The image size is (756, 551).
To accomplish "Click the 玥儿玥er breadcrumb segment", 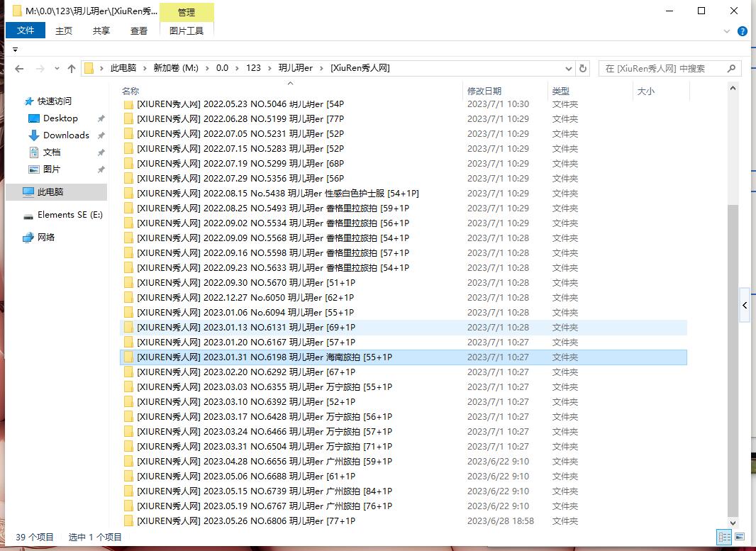I will (296, 68).
